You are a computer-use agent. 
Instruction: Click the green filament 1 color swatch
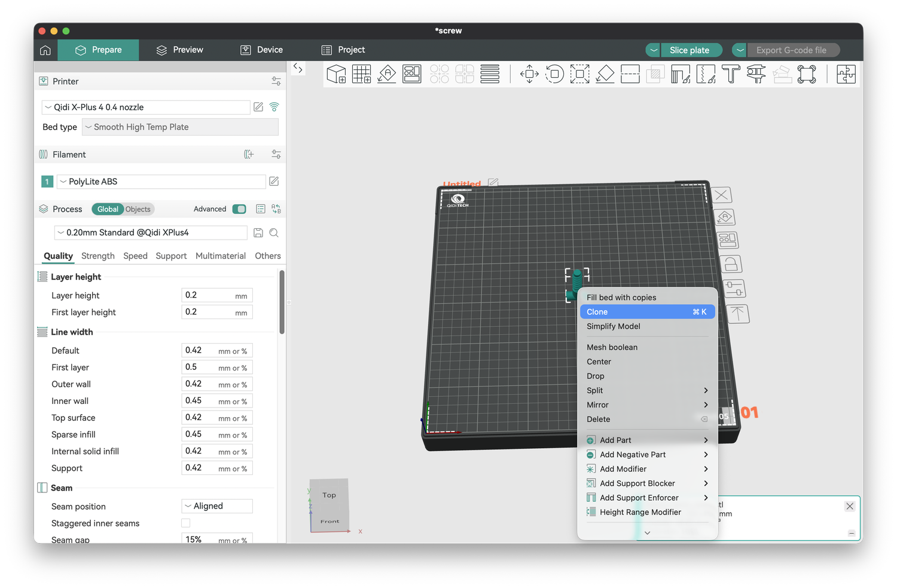[47, 182]
